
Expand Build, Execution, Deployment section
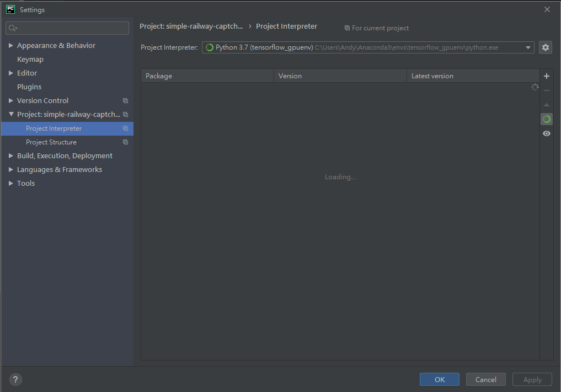point(10,155)
